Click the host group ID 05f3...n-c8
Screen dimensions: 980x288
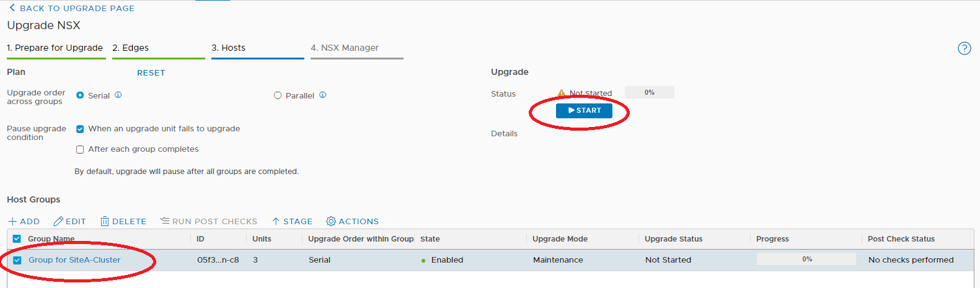click(218, 260)
